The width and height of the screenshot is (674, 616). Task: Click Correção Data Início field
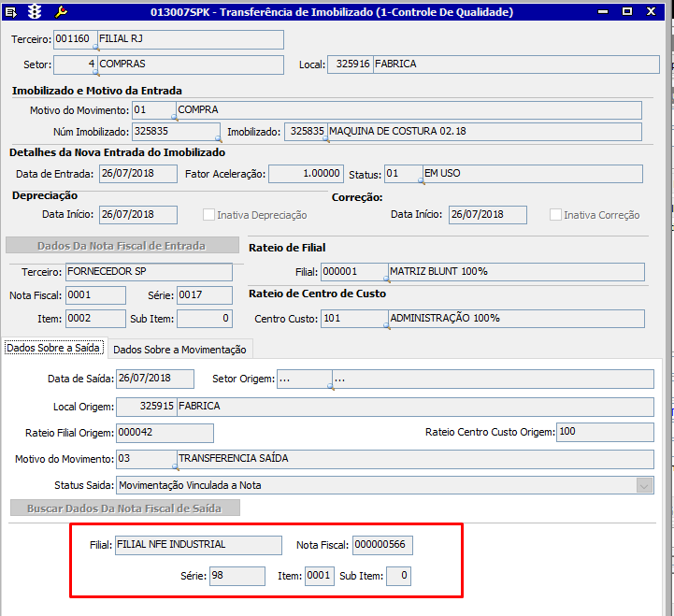(x=488, y=214)
